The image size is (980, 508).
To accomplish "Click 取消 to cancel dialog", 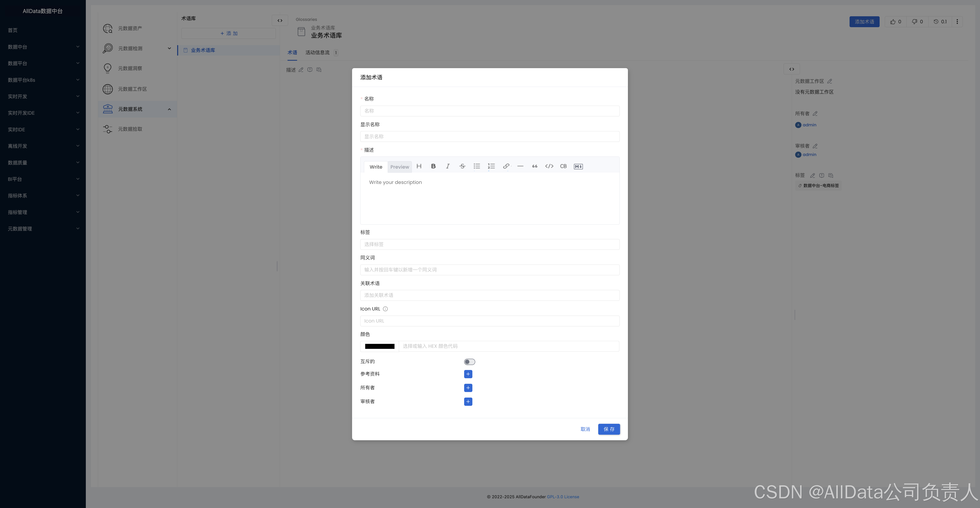I will tap(585, 429).
